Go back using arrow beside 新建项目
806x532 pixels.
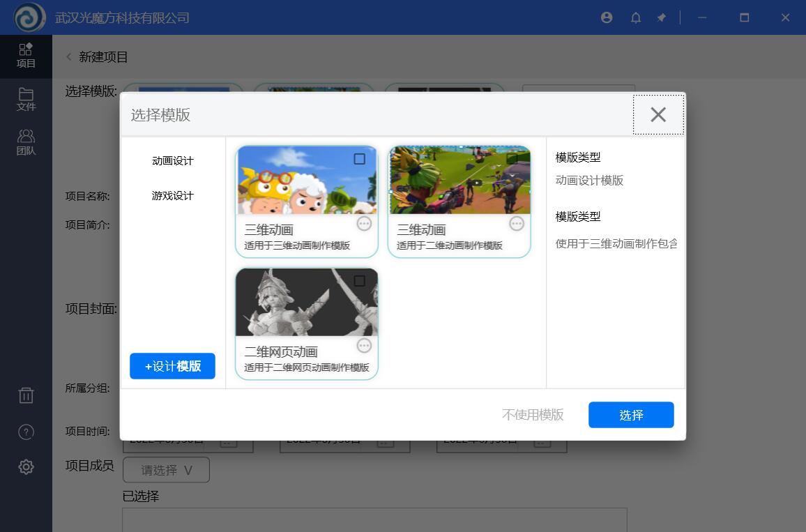point(69,56)
